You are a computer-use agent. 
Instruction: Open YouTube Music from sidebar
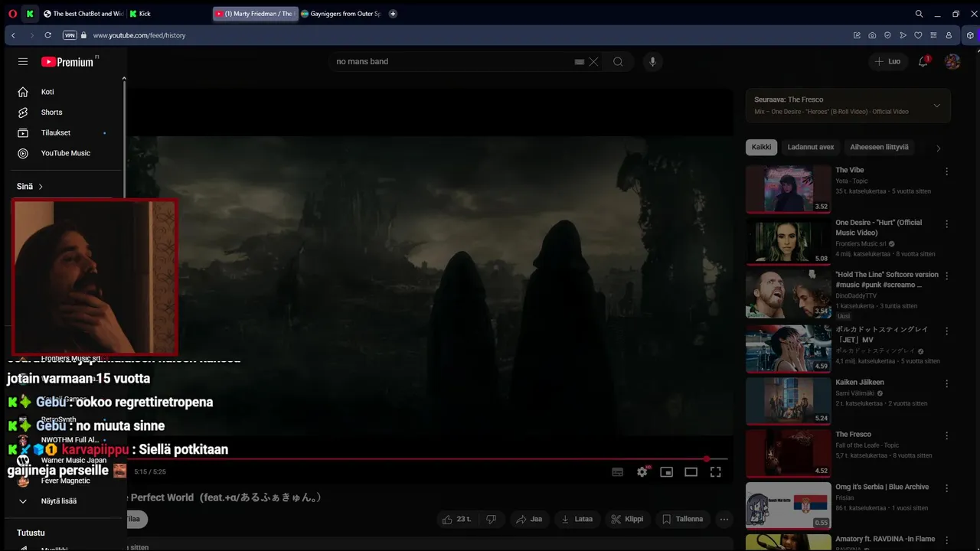coord(64,153)
